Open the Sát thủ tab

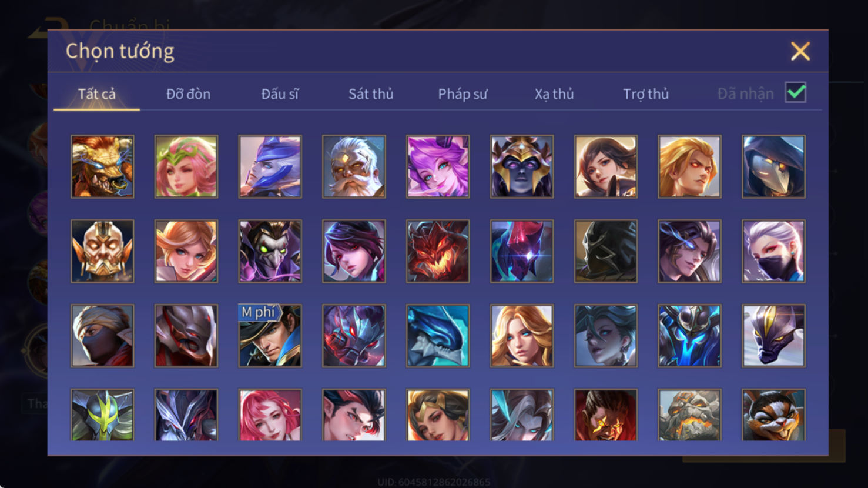tap(371, 94)
